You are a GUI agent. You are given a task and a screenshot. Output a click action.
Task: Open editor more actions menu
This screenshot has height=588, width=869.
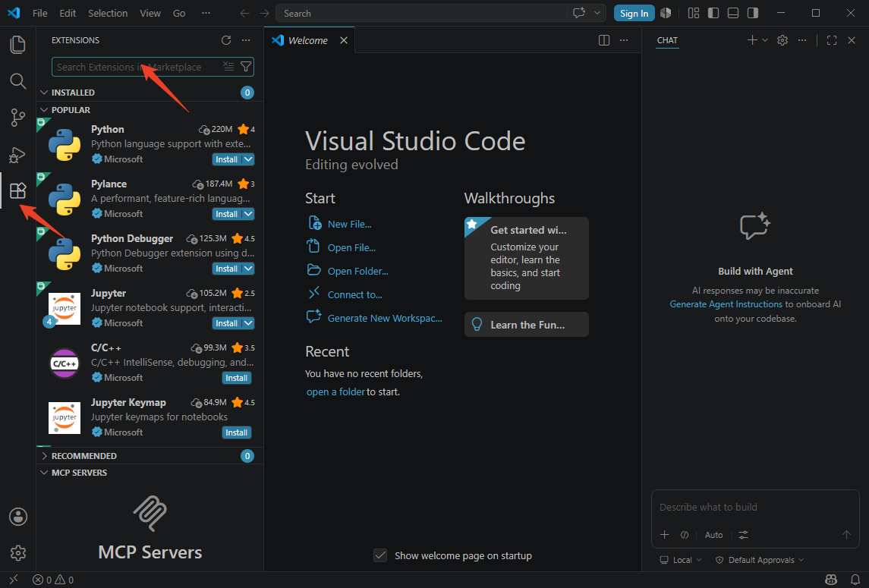[624, 40]
